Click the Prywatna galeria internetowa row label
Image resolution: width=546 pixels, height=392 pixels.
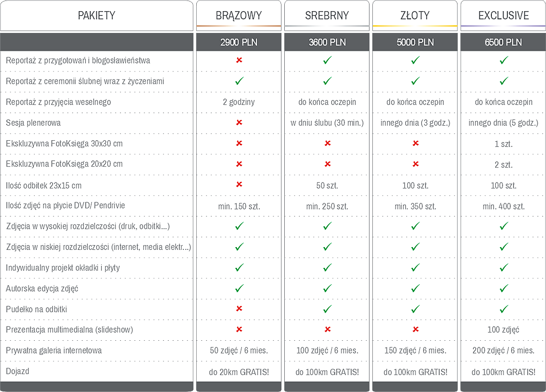pos(54,351)
